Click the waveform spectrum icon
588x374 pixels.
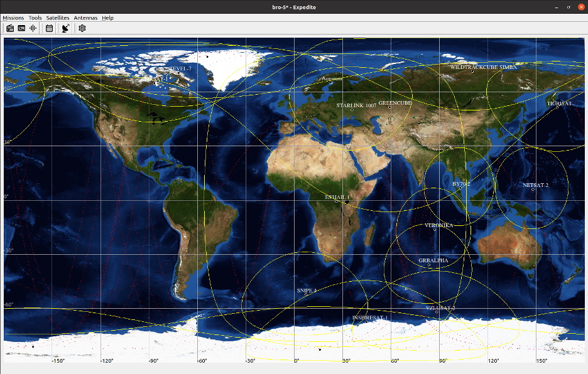click(33, 28)
